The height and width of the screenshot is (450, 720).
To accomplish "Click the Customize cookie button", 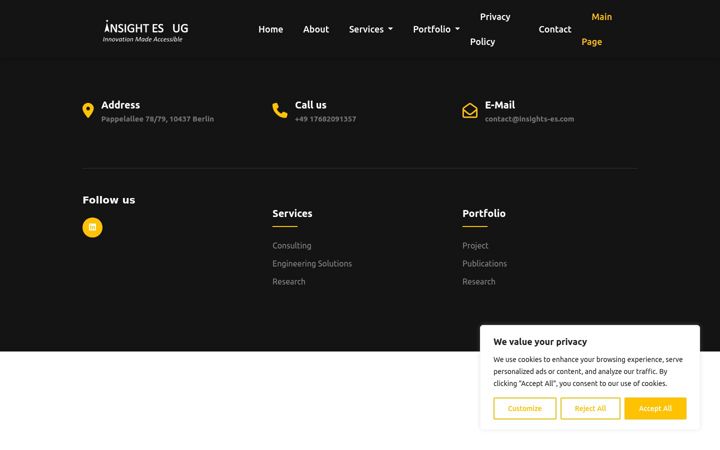I will (x=525, y=408).
